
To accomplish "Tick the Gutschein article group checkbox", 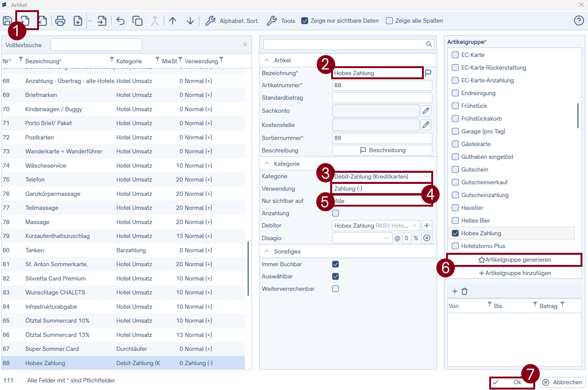I will [455, 170].
